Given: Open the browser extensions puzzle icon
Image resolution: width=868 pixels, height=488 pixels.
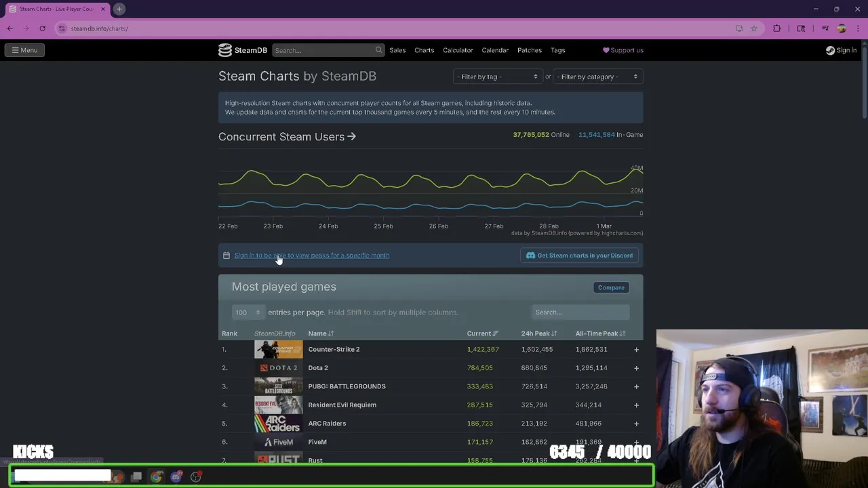Looking at the screenshot, I should click(x=777, y=28).
